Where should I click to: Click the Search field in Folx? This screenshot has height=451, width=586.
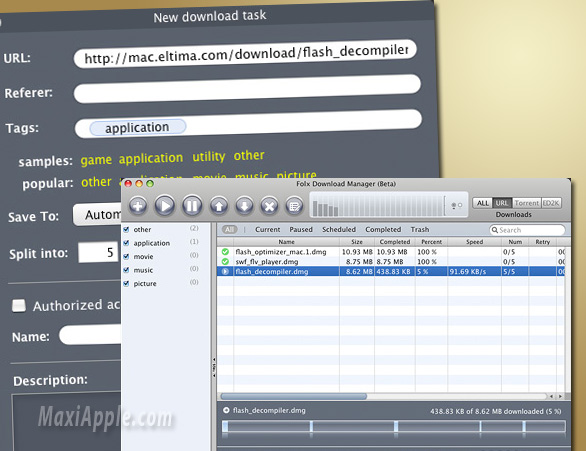pos(527,230)
